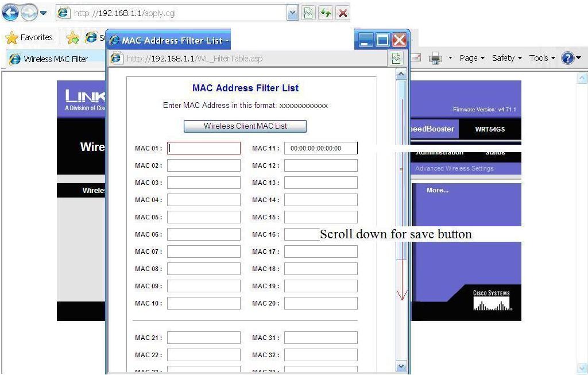Minimize the MAC Address Filter List popup window
The width and height of the screenshot is (588, 375).
coord(366,40)
